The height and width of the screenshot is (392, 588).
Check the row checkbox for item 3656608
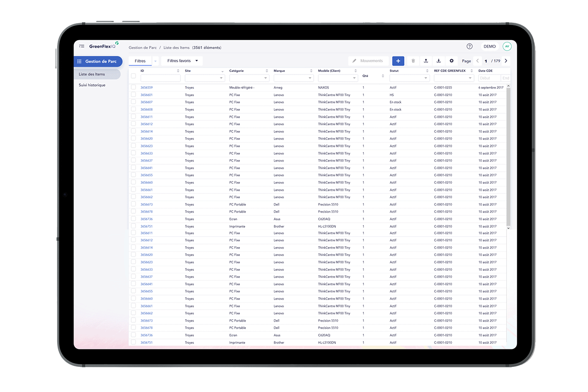pos(133,109)
